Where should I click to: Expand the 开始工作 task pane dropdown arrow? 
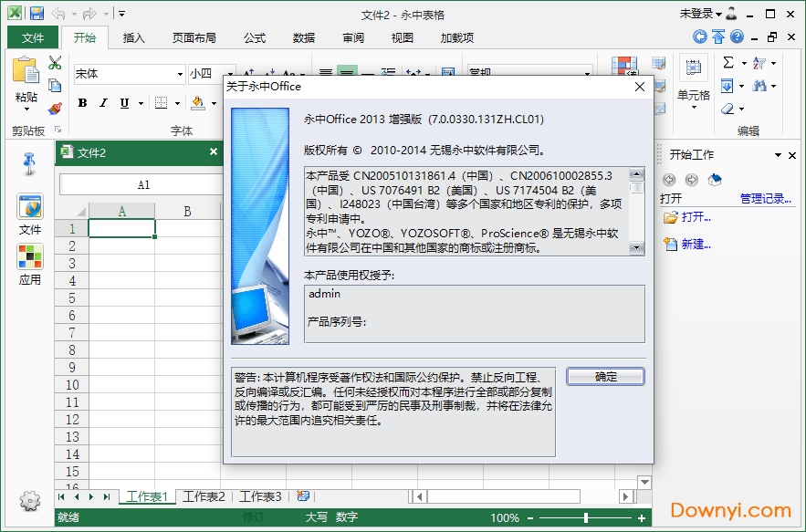779,155
